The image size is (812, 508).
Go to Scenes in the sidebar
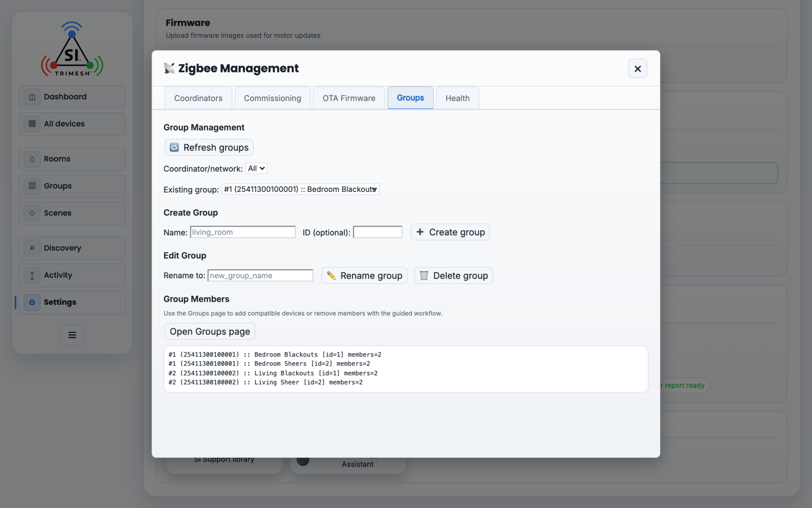click(x=72, y=213)
